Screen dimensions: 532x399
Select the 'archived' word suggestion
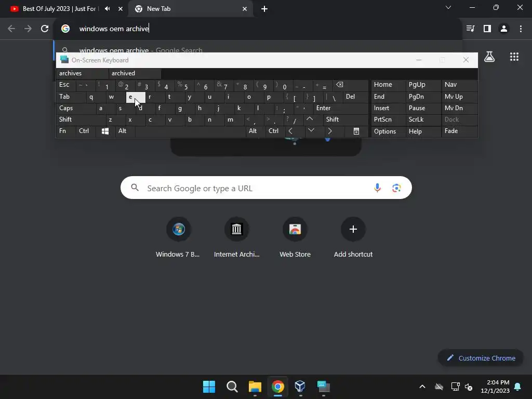pos(135,73)
